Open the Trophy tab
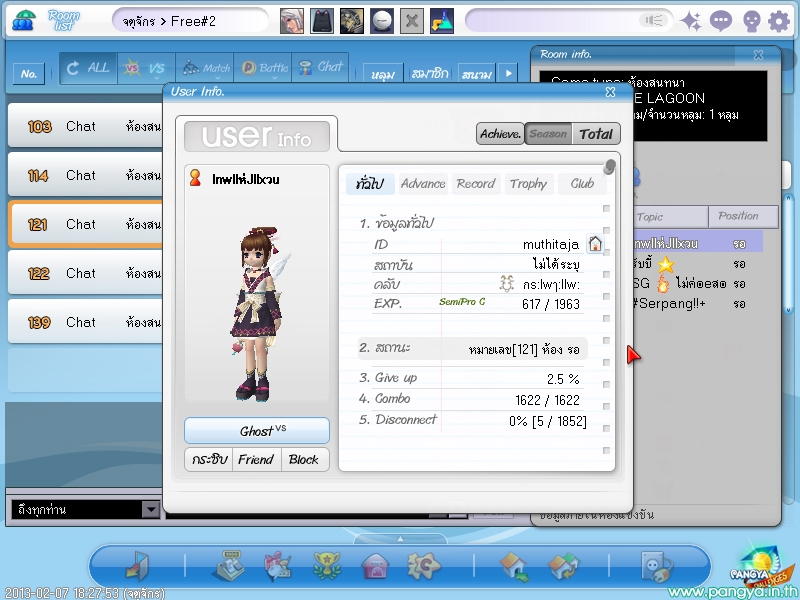This screenshot has height=600, width=800. [x=528, y=183]
